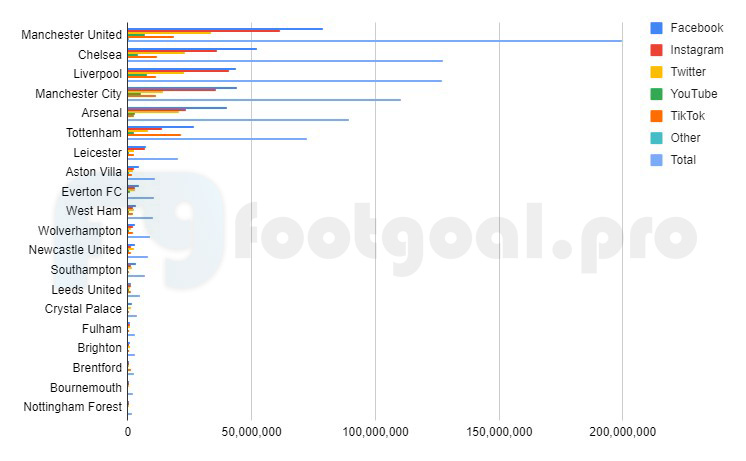
Task: Click the 100,000,000 axis value
Action: point(375,432)
